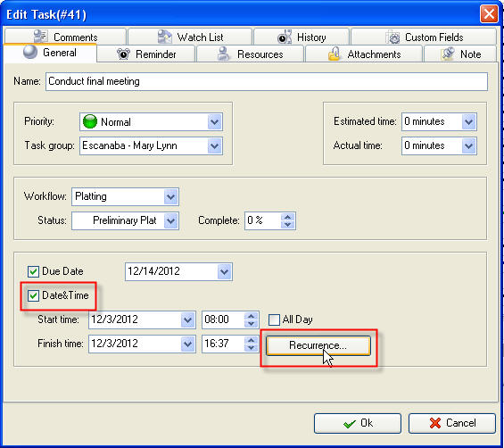This screenshot has height=448, width=504.
Task: Switch to the General tab
Action: 51,53
